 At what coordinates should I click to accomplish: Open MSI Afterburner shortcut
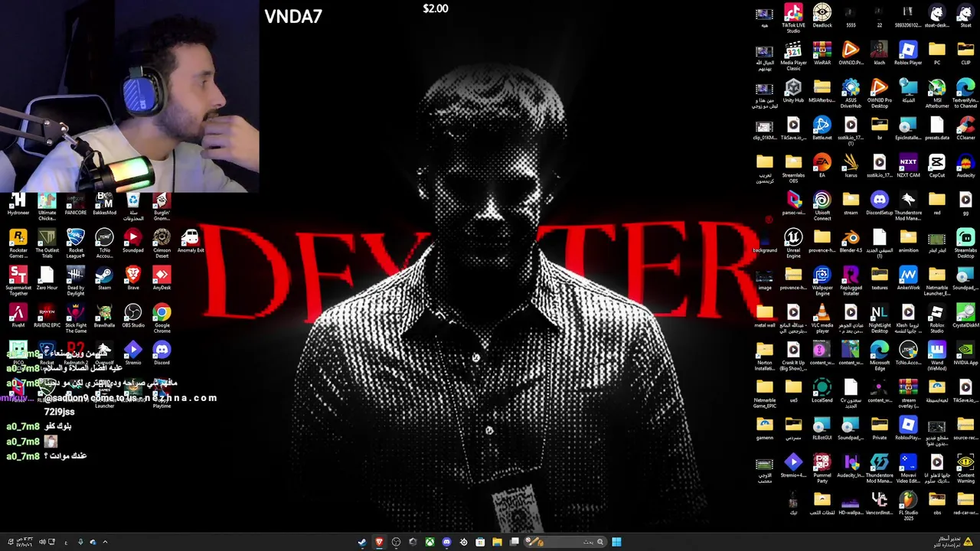coord(937,93)
